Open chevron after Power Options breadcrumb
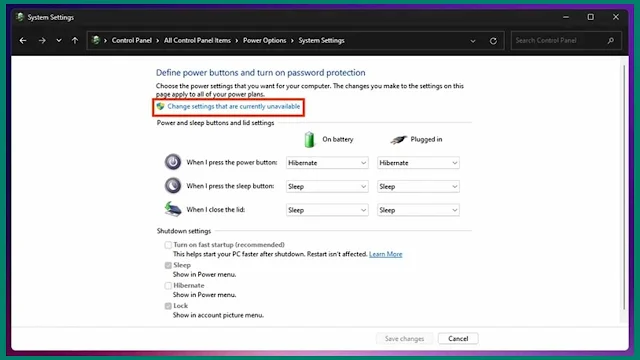Viewport: 640px width, 360px height. tap(292, 41)
